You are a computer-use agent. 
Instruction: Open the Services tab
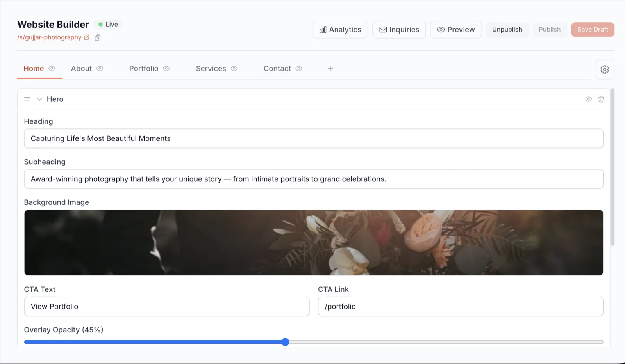211,68
